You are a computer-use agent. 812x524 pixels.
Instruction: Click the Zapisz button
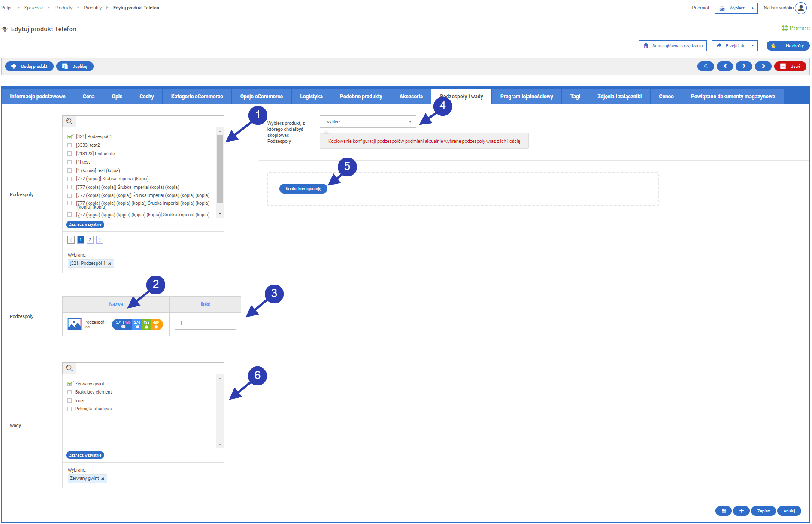(763, 511)
